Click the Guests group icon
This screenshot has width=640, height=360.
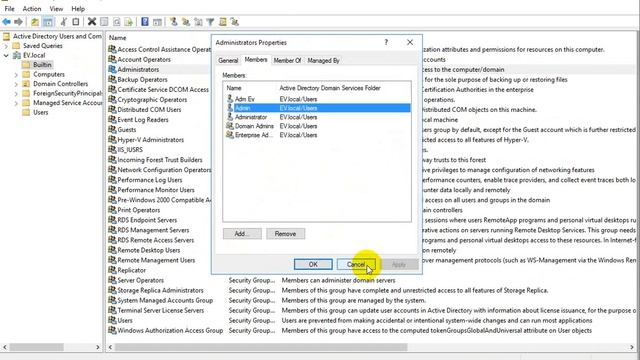[112, 129]
